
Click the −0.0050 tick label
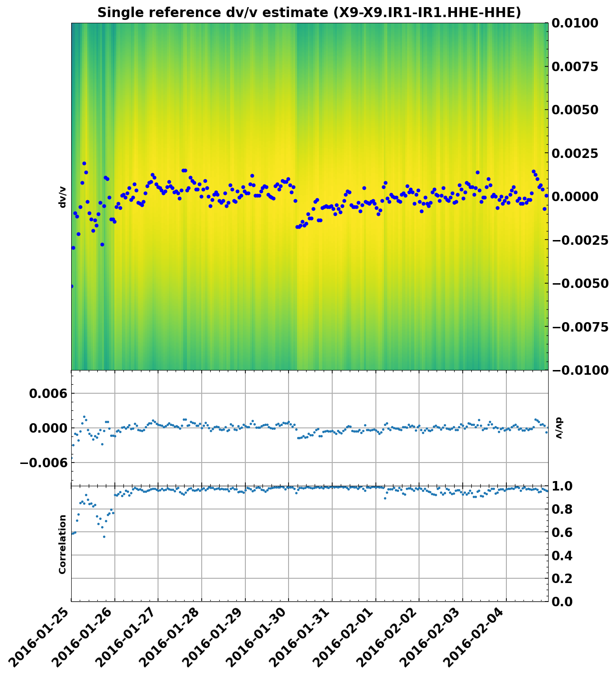point(580,283)
